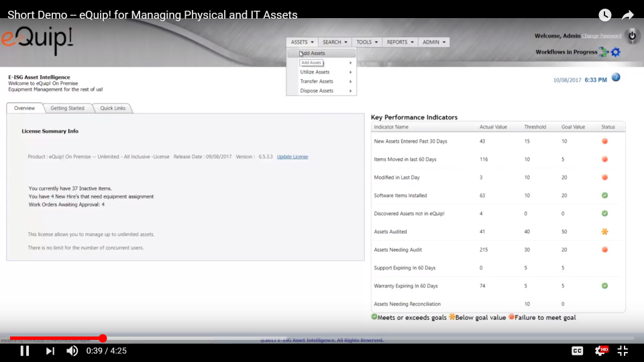Click the Goal Value column header
The height and width of the screenshot is (362, 644).
coord(573,127)
